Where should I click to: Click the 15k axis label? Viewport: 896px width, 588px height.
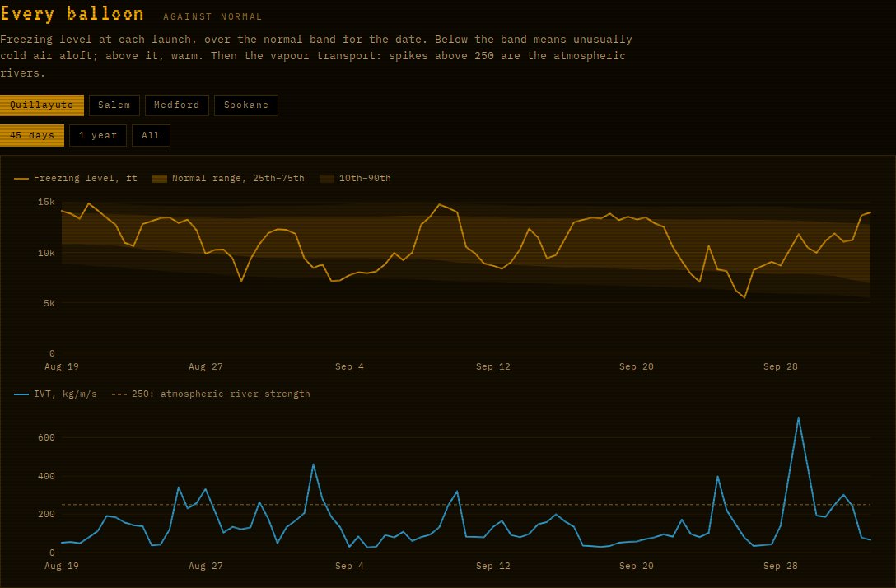pos(46,203)
